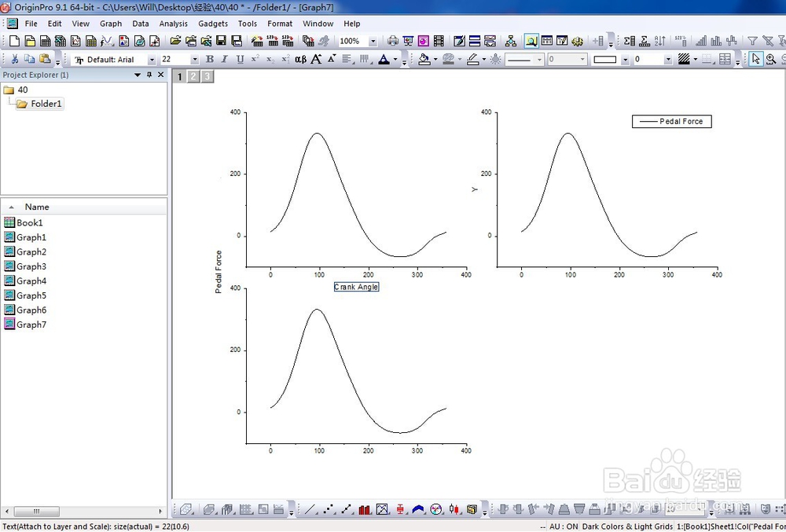Paste from clipboard
Image resolution: width=786 pixels, height=532 pixels.
click(45, 59)
